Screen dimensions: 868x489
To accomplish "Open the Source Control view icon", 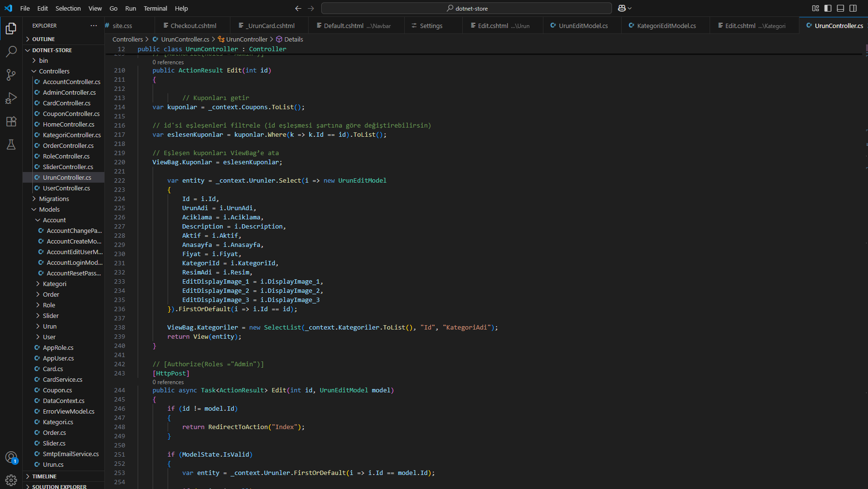I will pos(11,74).
